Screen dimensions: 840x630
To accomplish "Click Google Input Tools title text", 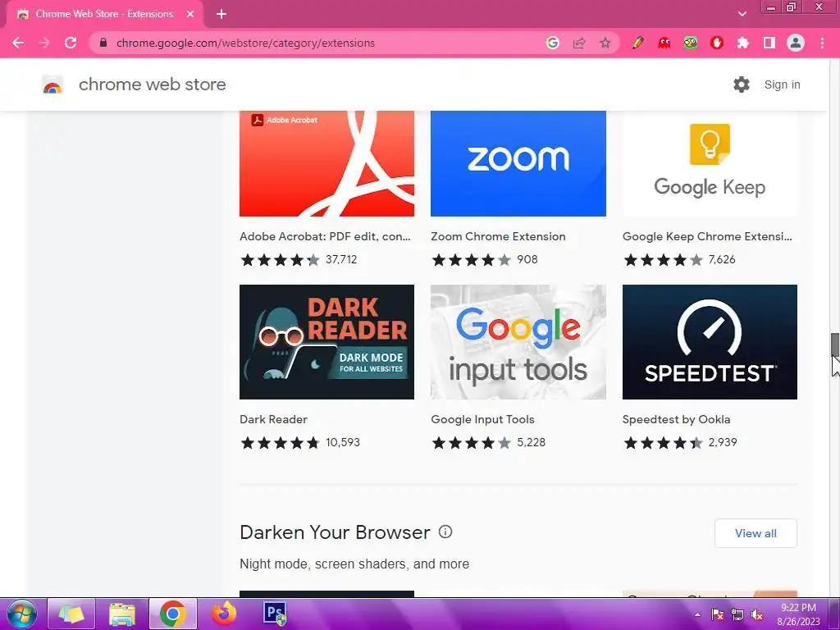I will [x=482, y=419].
